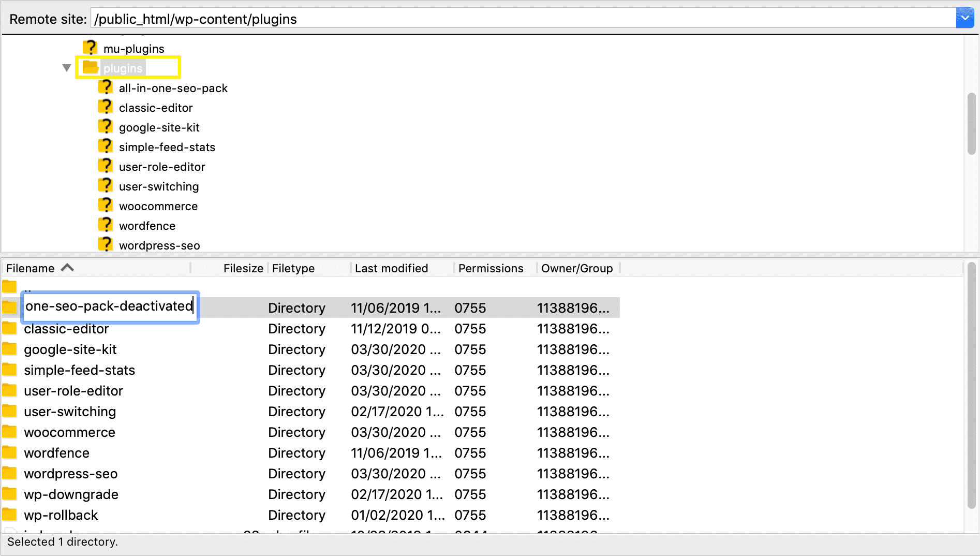This screenshot has width=980, height=556.
Task: Open the Remote site dropdown
Action: 965,17
